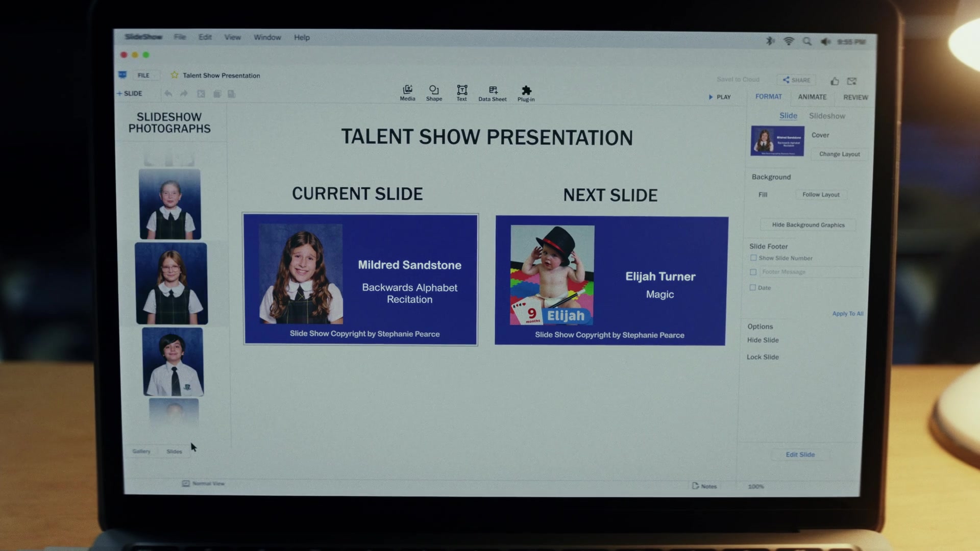The width and height of the screenshot is (980, 551).
Task: Click the Lock Slide option
Action: [x=763, y=357]
